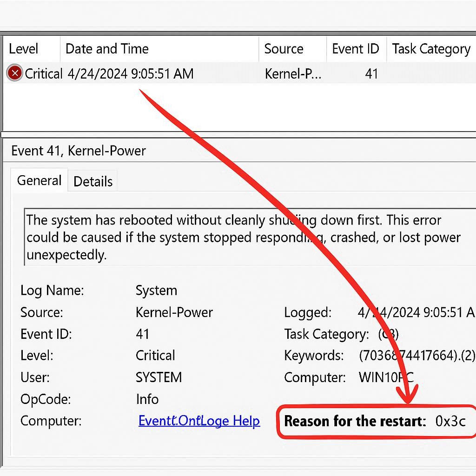Select the General tab

(39, 180)
